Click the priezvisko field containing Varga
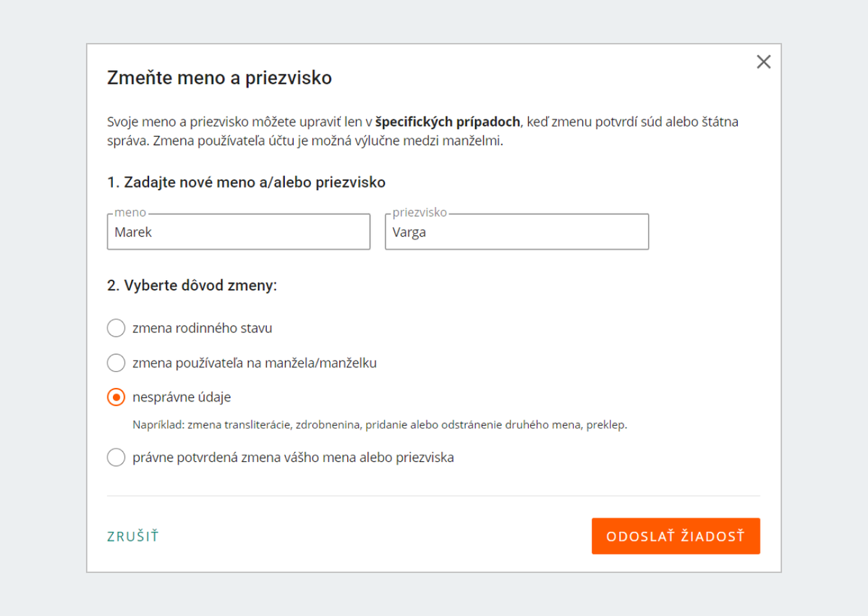This screenshot has width=868, height=616. [x=516, y=232]
